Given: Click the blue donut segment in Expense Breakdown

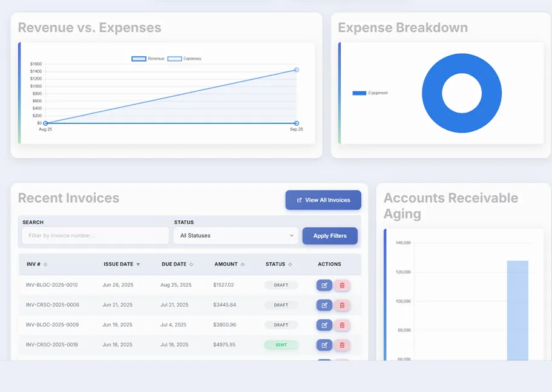Looking at the screenshot, I should tap(462, 62).
